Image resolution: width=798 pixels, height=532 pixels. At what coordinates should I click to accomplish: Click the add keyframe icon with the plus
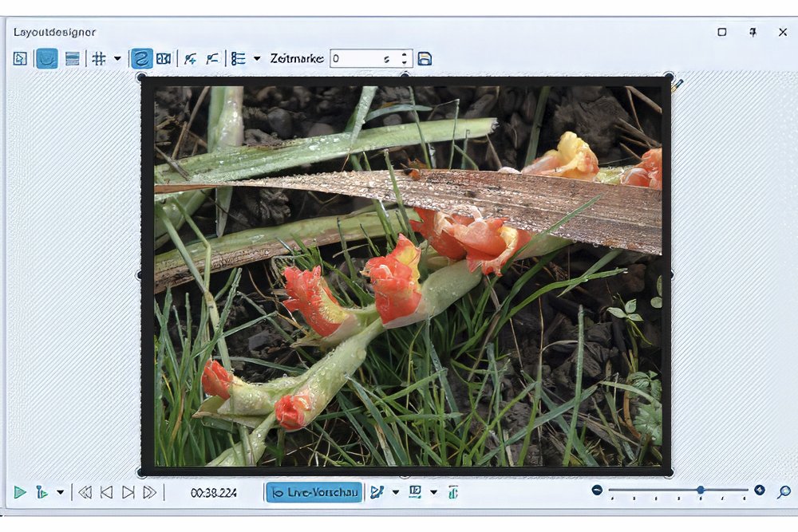(x=190, y=58)
